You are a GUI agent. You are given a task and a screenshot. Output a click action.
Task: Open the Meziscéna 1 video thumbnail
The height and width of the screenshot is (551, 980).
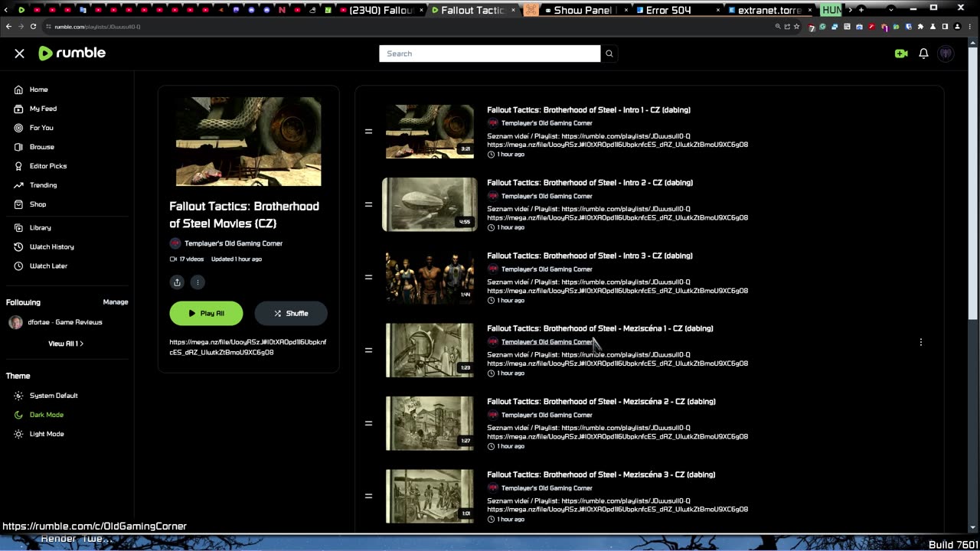point(430,350)
